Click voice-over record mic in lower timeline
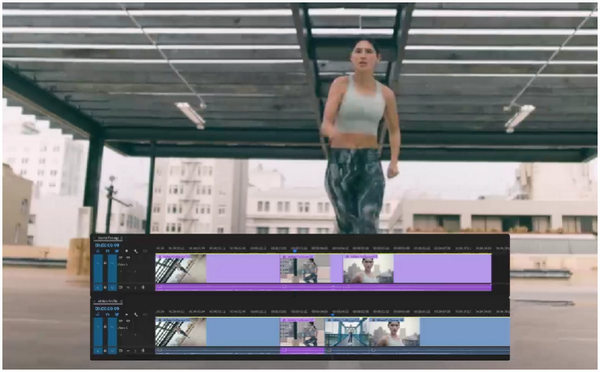The height and width of the screenshot is (372, 600). 143,351
